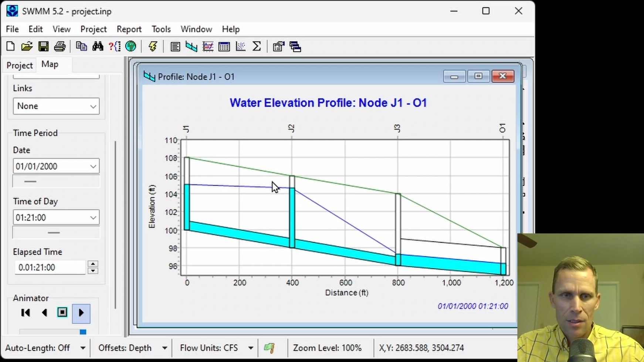Create a Scatter plot from toolbar
The width and height of the screenshot is (644, 362).
click(x=240, y=47)
